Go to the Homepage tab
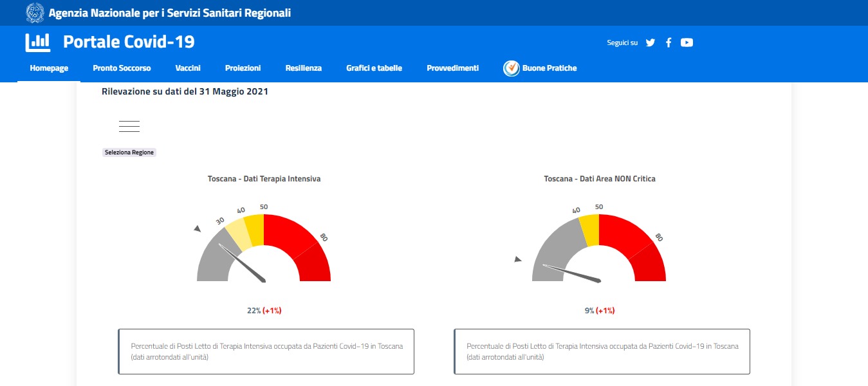This screenshot has width=868, height=386. tap(49, 68)
